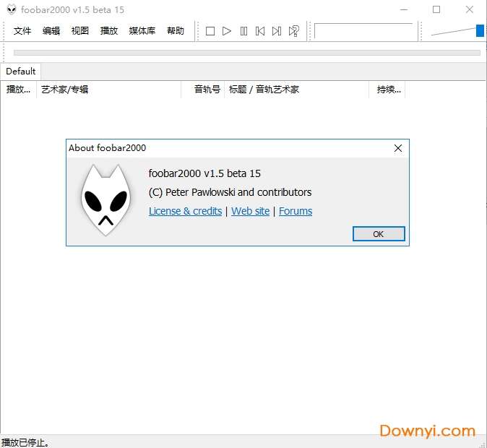This screenshot has height=448, width=487.
Task: Open the Forums link
Action: click(296, 211)
